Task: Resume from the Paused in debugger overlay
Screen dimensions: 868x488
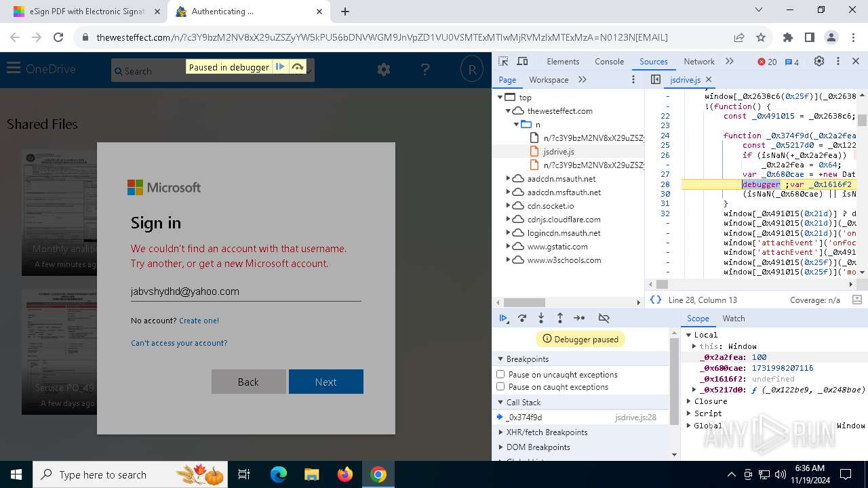Action: coord(279,67)
